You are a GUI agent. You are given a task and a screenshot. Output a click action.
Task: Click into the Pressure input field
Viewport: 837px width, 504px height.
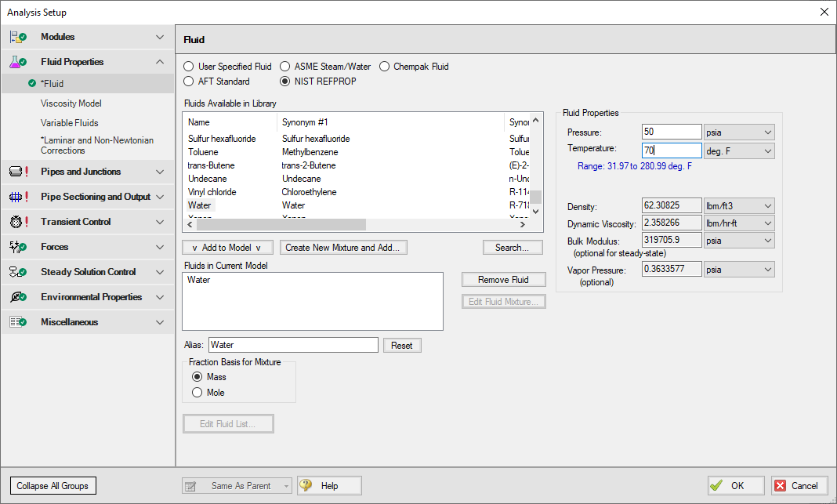pos(671,132)
